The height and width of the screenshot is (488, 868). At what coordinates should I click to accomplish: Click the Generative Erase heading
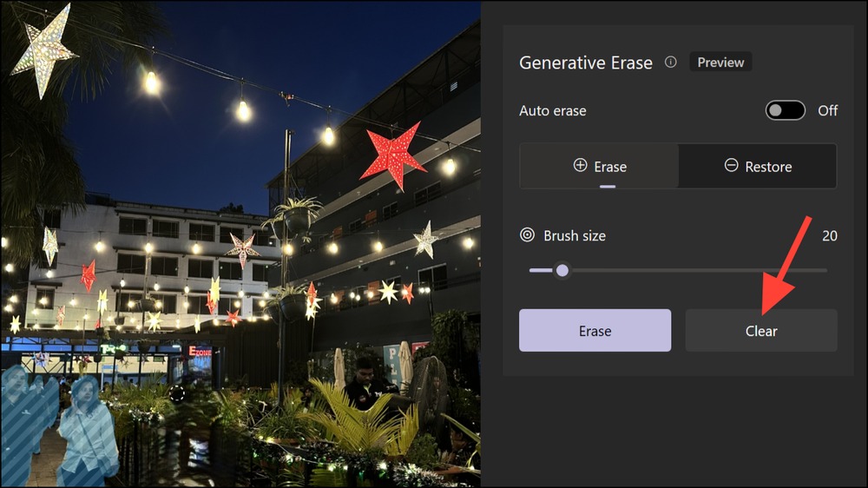[x=586, y=63]
